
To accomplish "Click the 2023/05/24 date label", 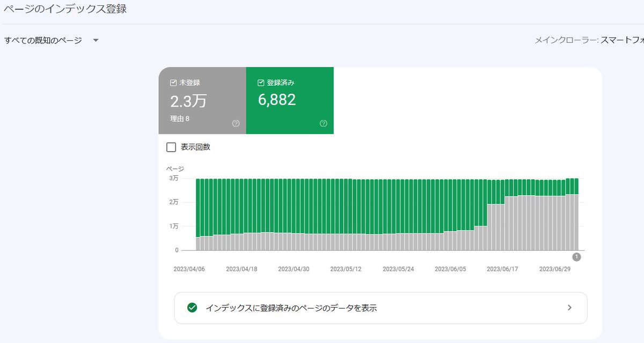I will pos(398,269).
